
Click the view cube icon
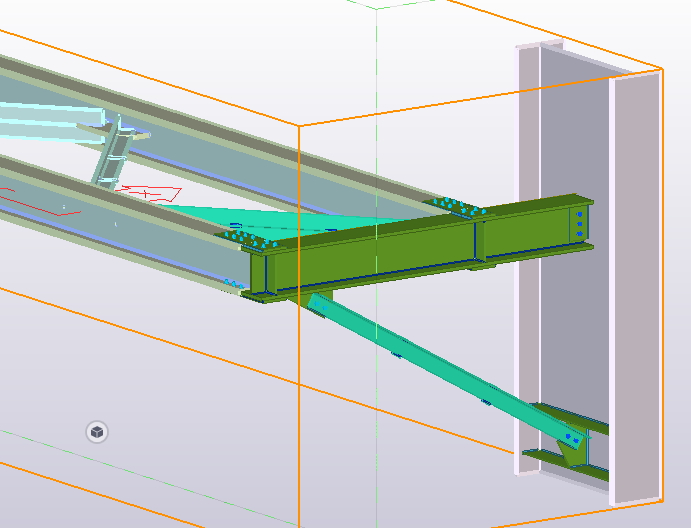(96, 432)
